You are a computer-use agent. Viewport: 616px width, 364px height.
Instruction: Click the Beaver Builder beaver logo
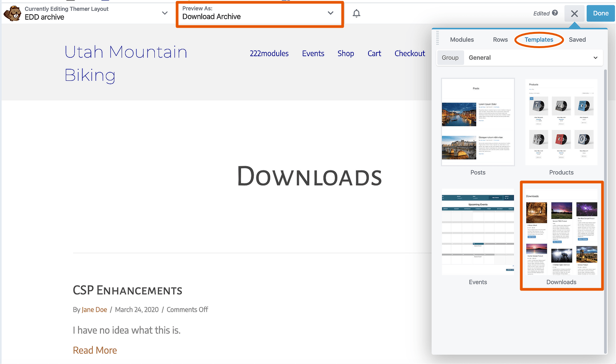(x=12, y=13)
